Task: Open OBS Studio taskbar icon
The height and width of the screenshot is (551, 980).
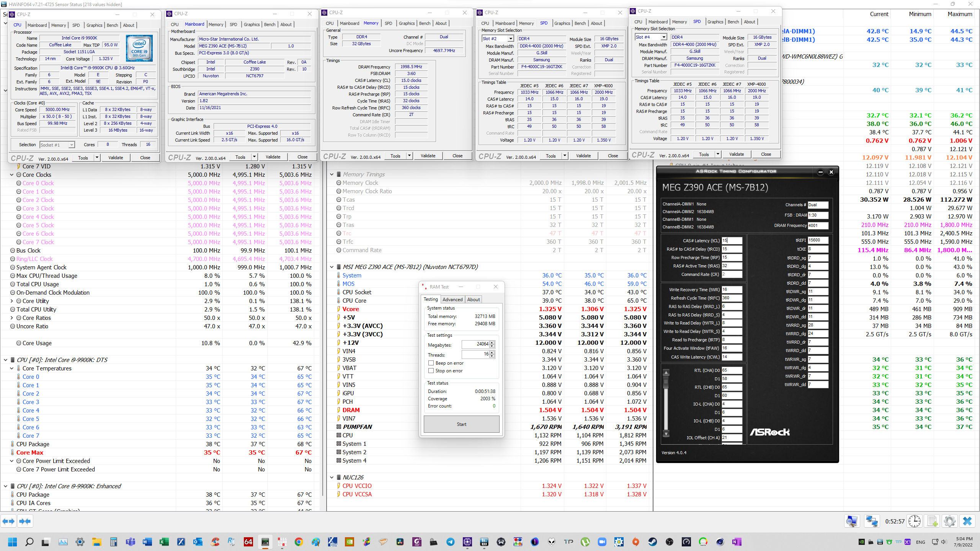Action: pos(669,542)
